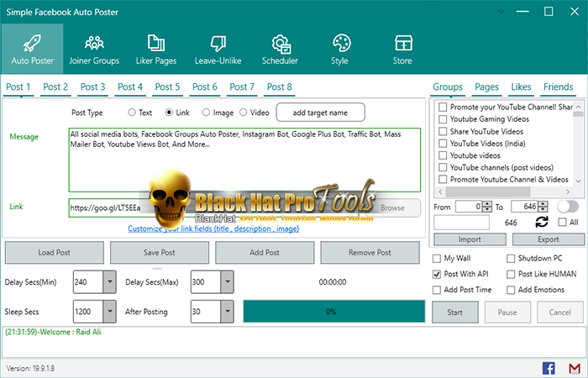This screenshot has width=588, height=378.
Task: Open the Pages tab
Action: coord(486,87)
